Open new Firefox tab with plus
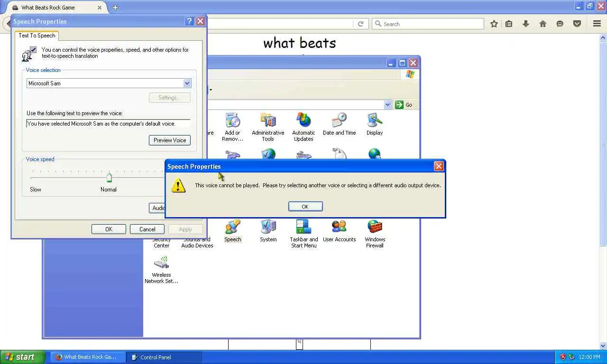Image resolution: width=607 pixels, height=364 pixels. [x=115, y=7]
